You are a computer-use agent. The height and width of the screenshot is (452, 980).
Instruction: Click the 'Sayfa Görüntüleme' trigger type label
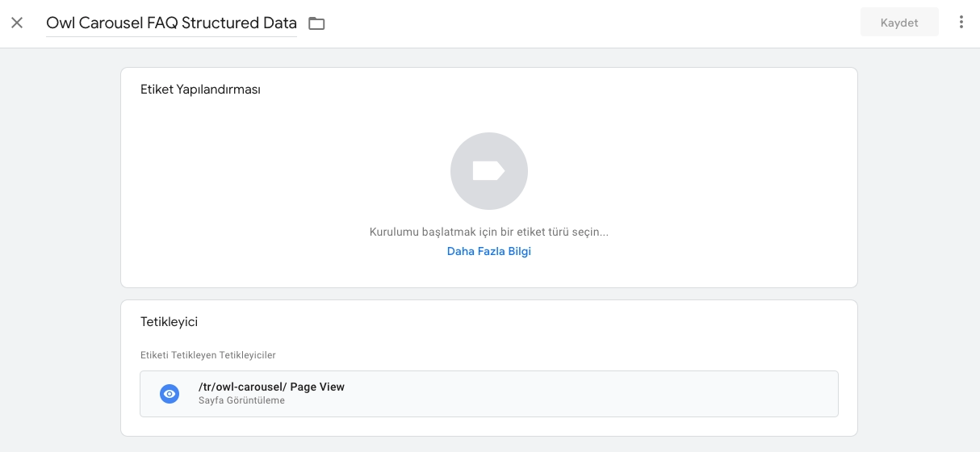[x=241, y=400]
